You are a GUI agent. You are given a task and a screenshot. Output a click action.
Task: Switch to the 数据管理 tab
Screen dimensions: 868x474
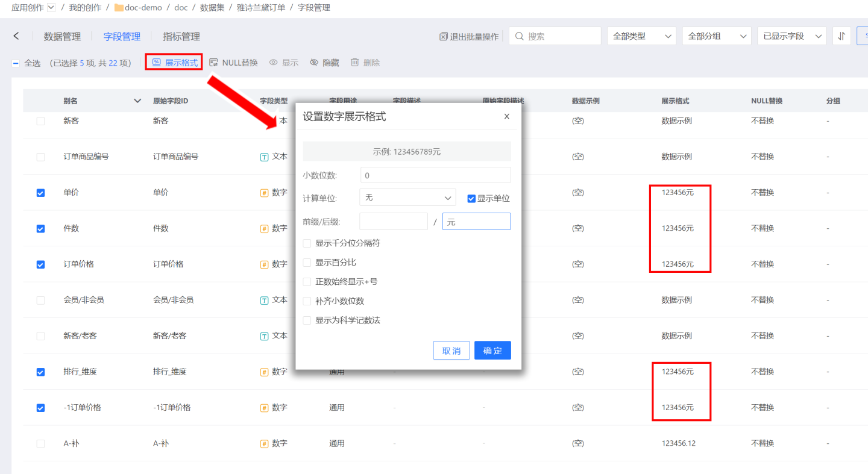(x=62, y=37)
